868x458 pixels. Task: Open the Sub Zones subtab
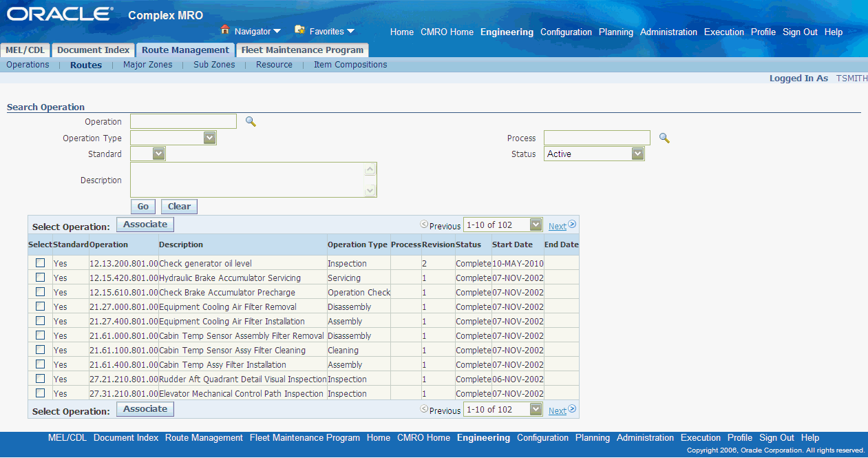click(214, 65)
